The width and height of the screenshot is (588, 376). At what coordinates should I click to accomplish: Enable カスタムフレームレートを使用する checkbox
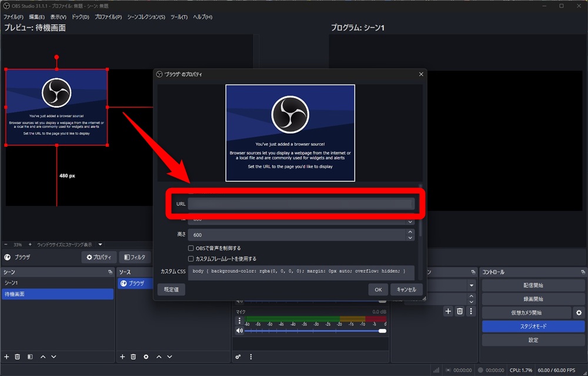point(191,258)
